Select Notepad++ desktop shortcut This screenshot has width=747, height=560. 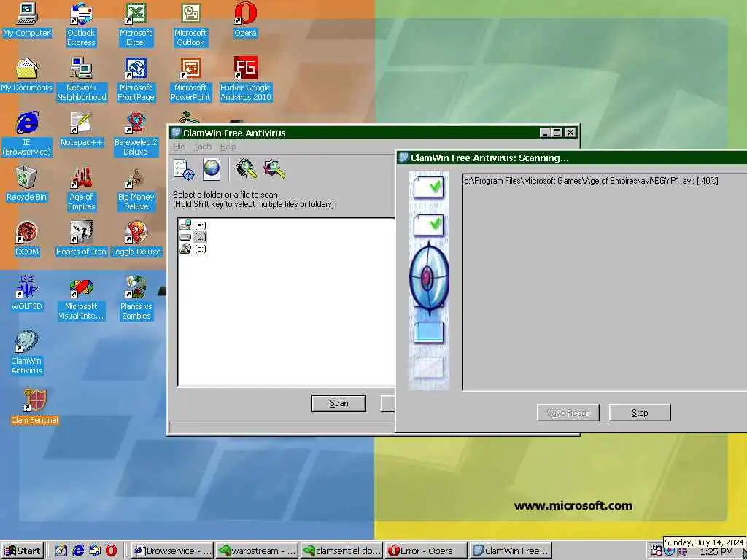(x=82, y=130)
